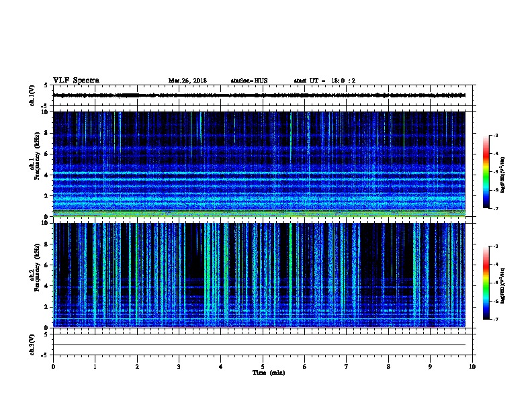The image size is (532, 411).
Task: Click the ch.3 flat voltage line
Action: coord(259,345)
